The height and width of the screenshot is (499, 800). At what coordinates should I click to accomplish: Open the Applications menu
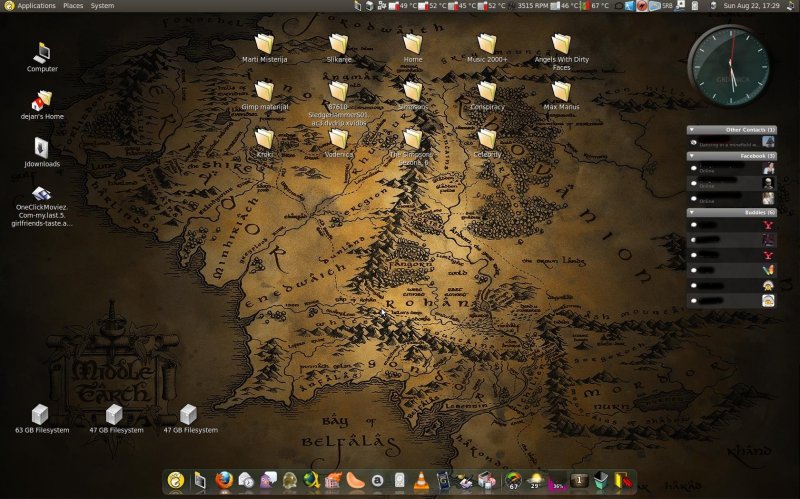(x=36, y=6)
